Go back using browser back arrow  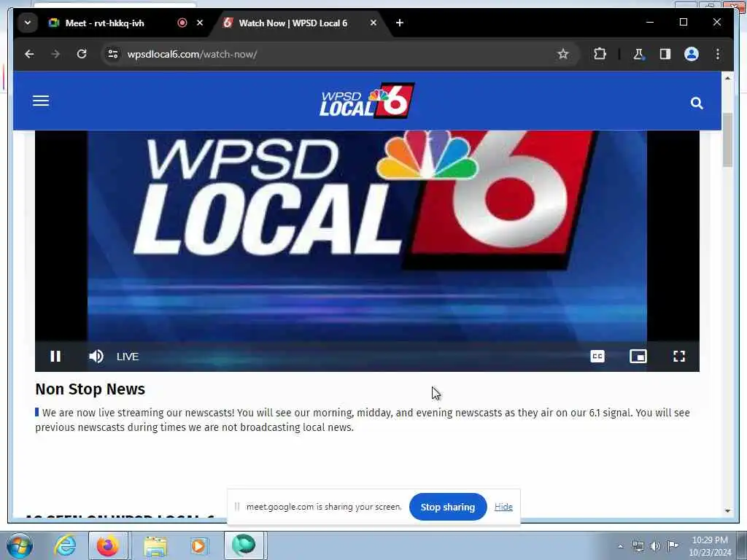29,54
